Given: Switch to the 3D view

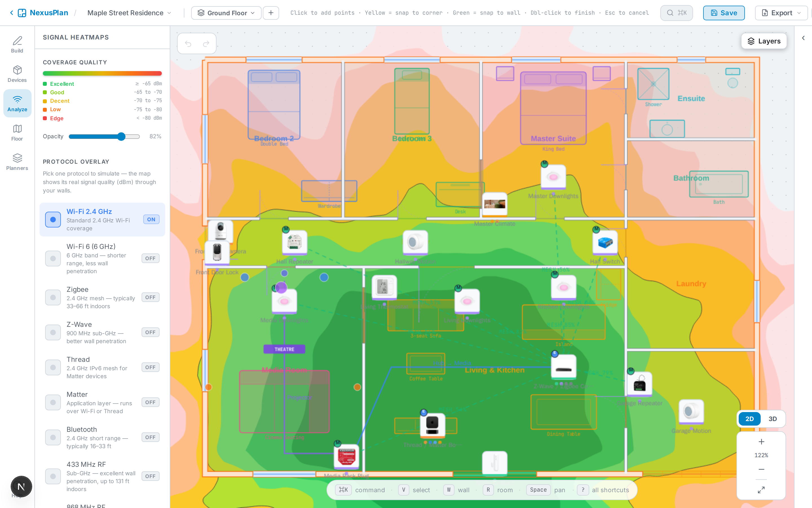Looking at the screenshot, I should tap(773, 419).
